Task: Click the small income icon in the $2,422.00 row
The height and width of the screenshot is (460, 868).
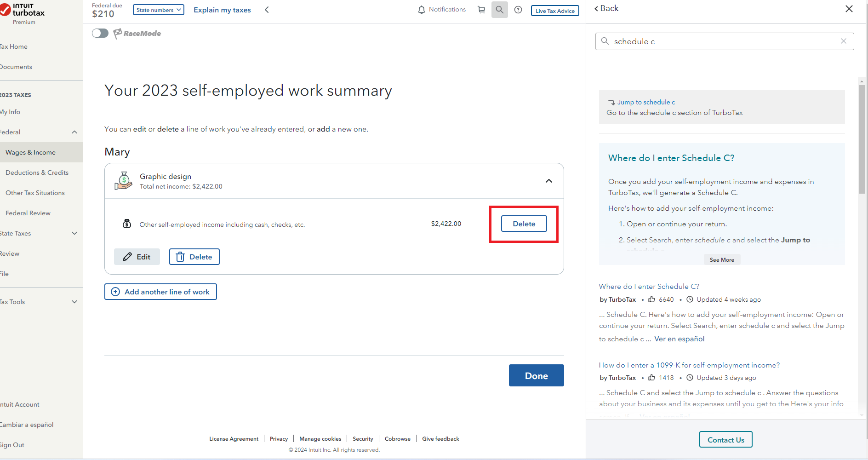Action: pos(127,224)
